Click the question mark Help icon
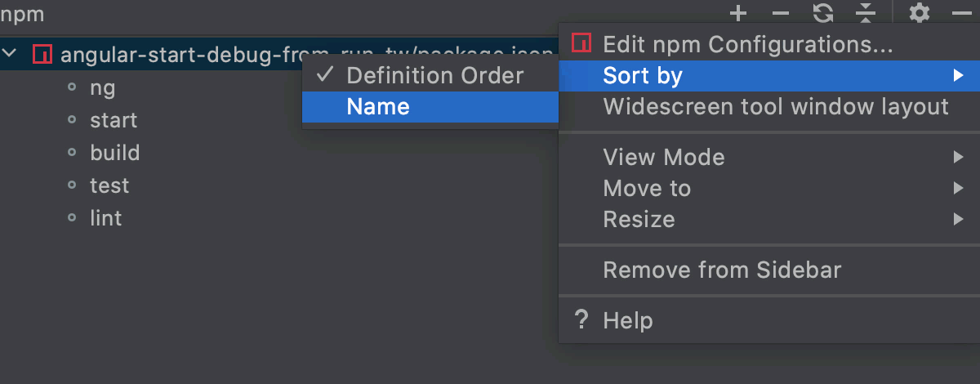The height and width of the screenshot is (384, 980). pos(581,319)
